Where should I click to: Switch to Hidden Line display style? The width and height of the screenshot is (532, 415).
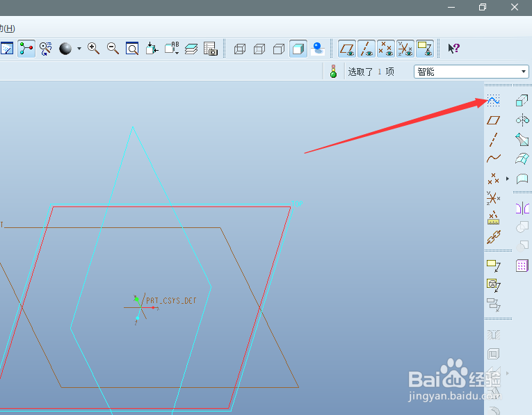[259, 49]
